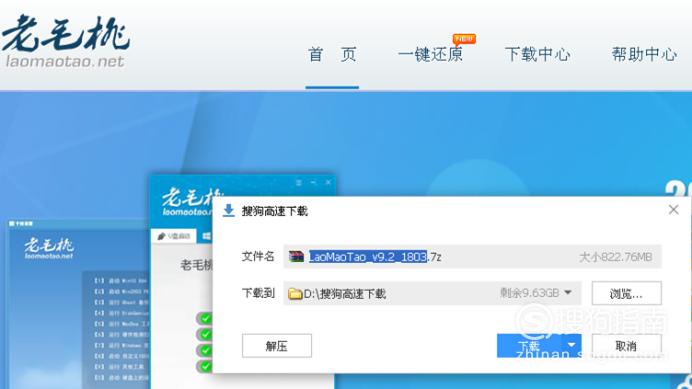Close the 搜狗高速下载 dialog

673,210
